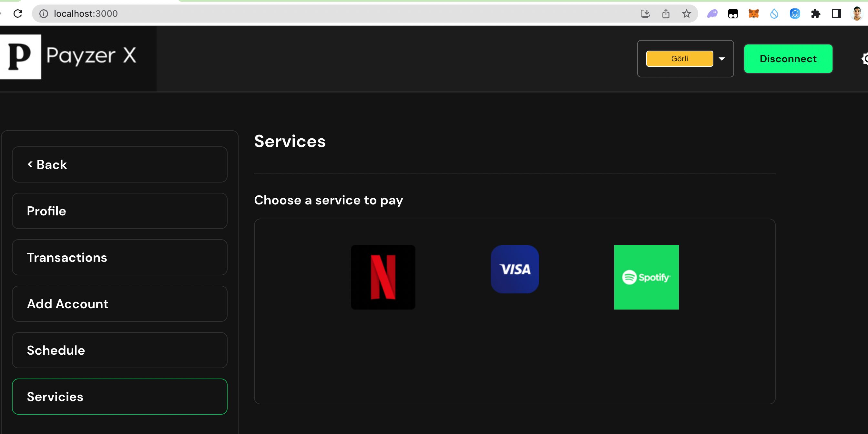Click the install app icon in address bar
The width and height of the screenshot is (868, 434).
click(645, 14)
